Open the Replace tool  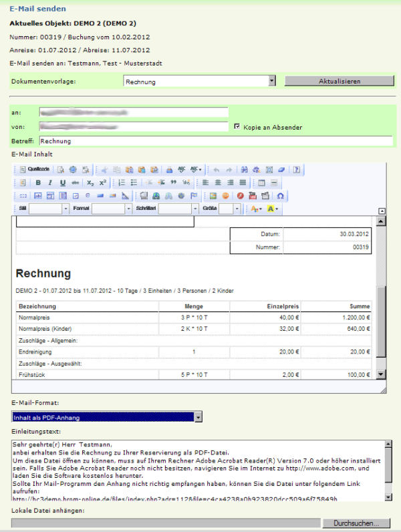point(257,170)
